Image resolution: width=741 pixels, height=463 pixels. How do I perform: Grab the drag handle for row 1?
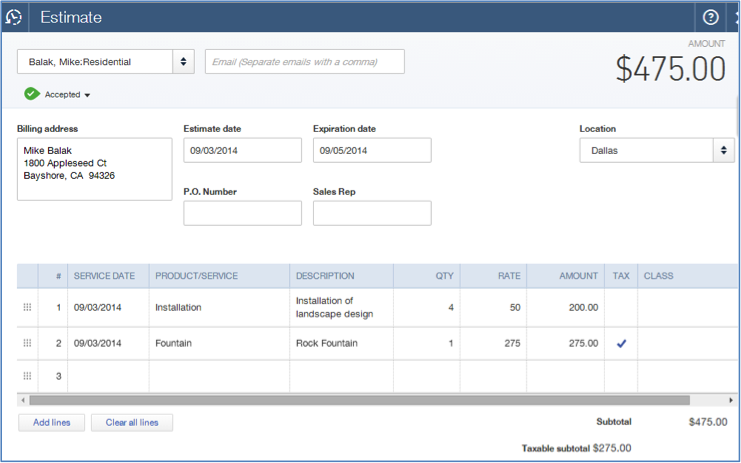[27, 307]
